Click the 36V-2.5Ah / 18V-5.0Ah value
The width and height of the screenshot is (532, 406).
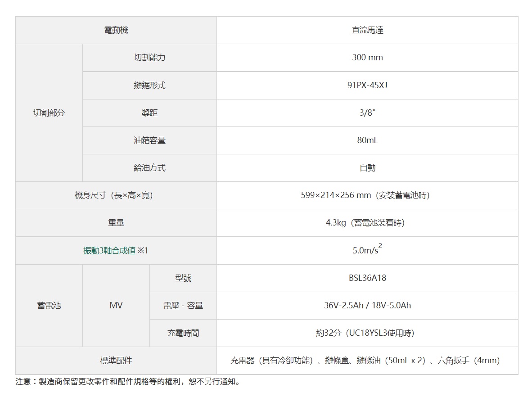[367, 306]
